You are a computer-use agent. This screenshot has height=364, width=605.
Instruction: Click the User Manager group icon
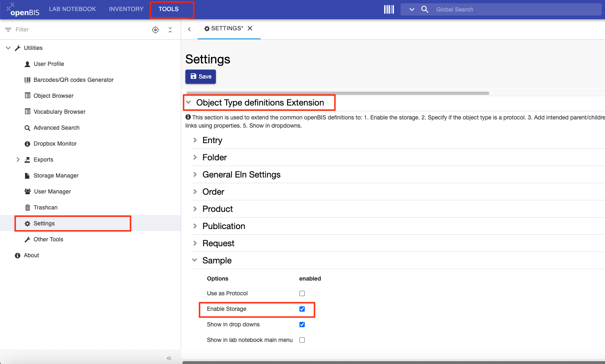27,191
